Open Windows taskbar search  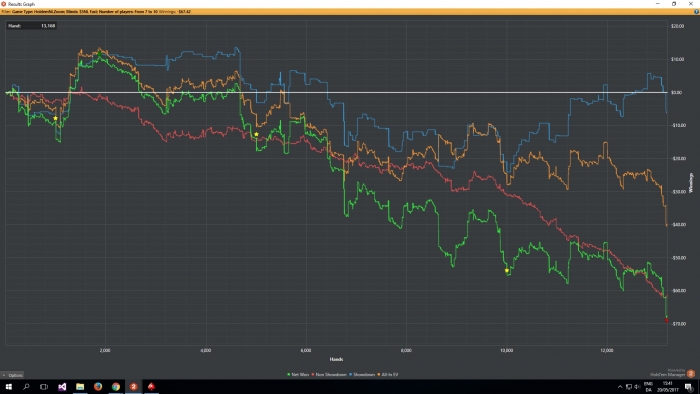(26, 387)
